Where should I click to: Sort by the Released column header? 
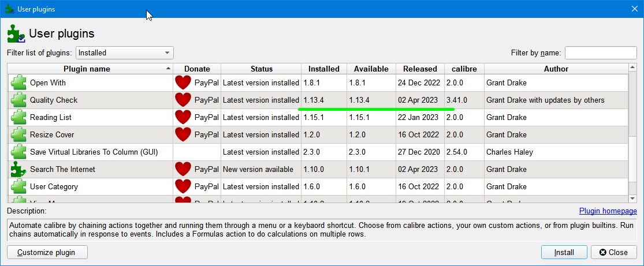420,69
